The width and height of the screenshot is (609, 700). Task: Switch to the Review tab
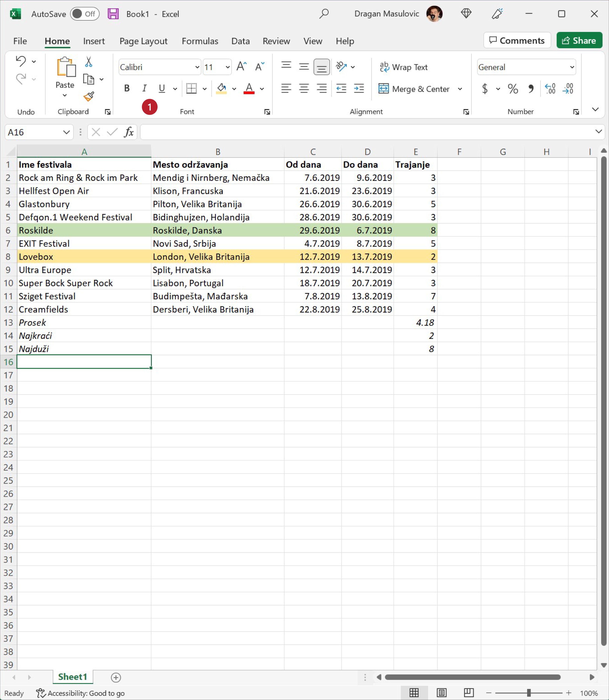(x=276, y=41)
